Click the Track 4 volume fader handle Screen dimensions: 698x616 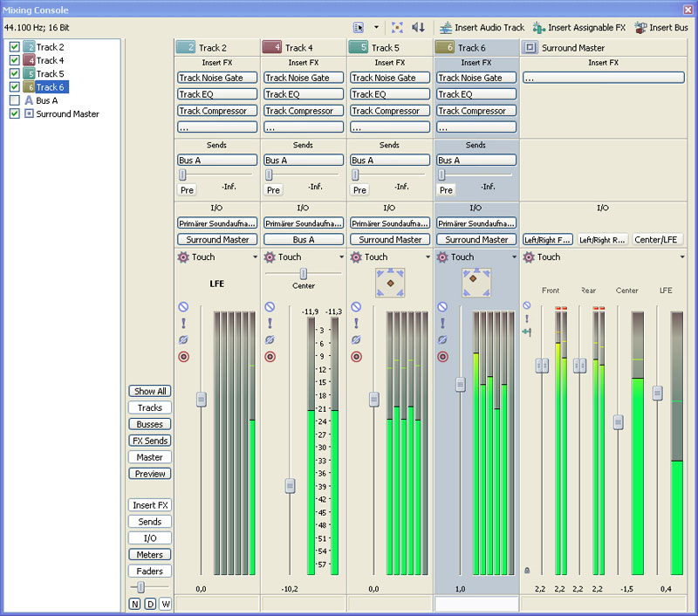(290, 486)
